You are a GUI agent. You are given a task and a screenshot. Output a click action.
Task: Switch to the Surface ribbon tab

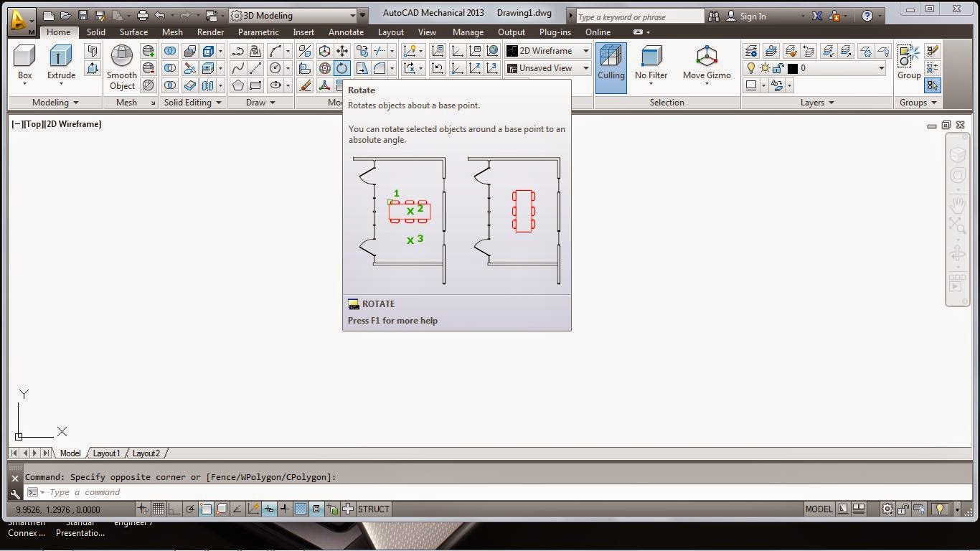tap(133, 32)
